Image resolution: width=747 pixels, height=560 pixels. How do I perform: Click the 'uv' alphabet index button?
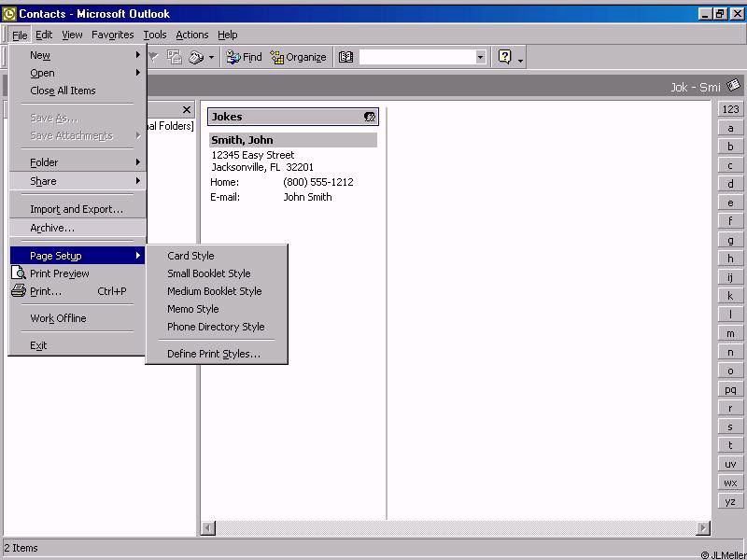[x=730, y=464]
